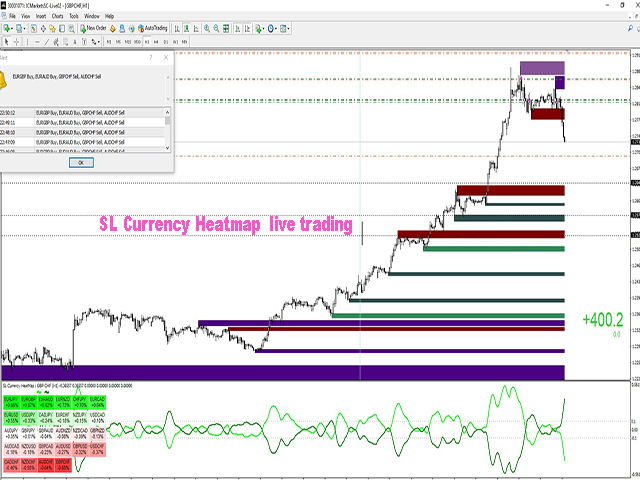Select the equidistant channel tool
This screenshot has height=480, width=640.
(56, 42)
